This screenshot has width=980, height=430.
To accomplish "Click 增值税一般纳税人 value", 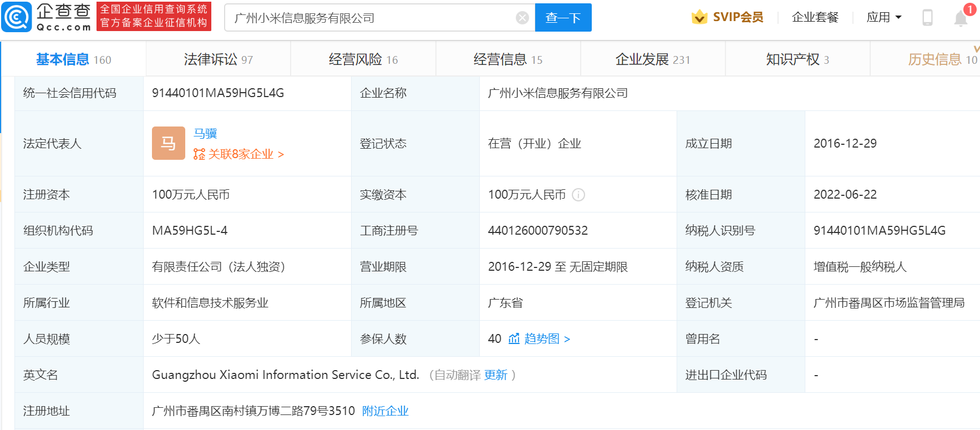I will [x=860, y=267].
